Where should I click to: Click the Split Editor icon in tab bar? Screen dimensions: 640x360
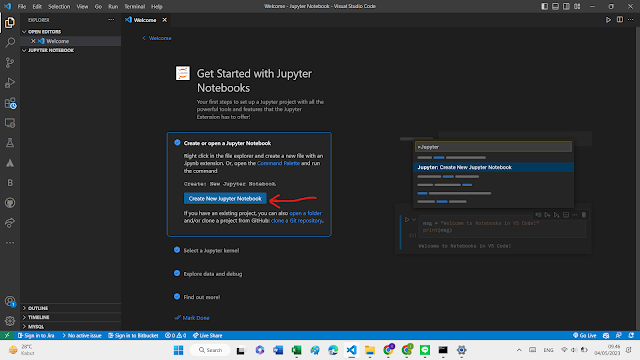620,20
